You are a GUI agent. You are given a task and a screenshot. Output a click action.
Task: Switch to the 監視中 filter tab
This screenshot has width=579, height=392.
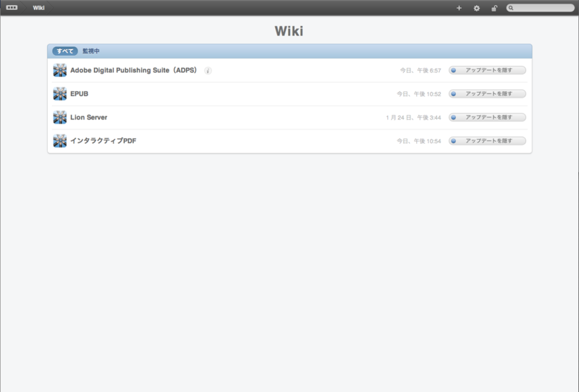[91, 51]
